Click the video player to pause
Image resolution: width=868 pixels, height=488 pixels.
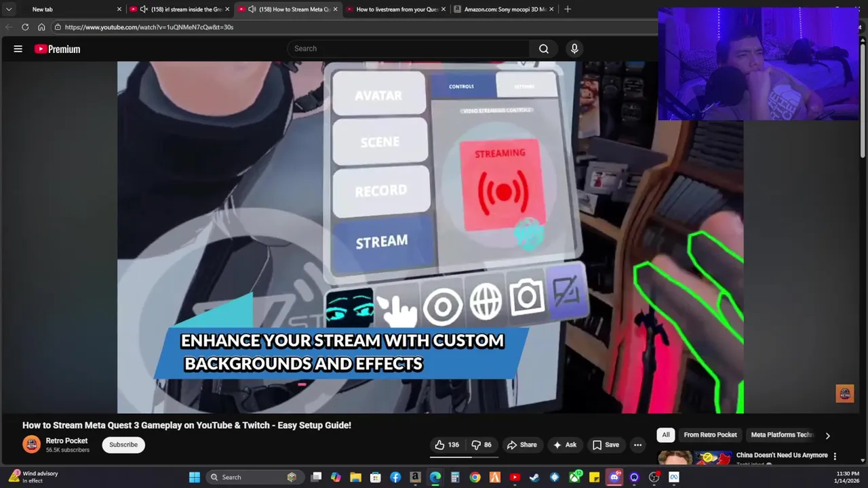[430, 237]
